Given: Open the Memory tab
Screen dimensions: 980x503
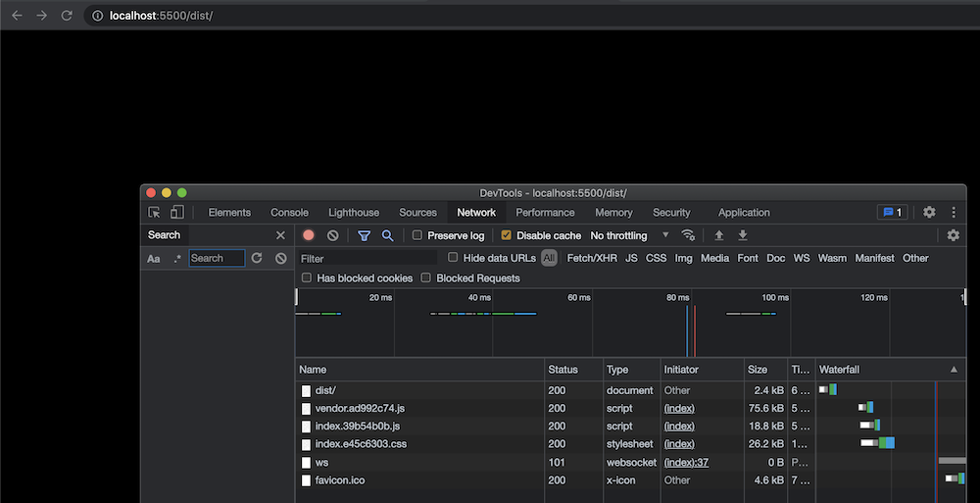Looking at the screenshot, I should tap(613, 212).
